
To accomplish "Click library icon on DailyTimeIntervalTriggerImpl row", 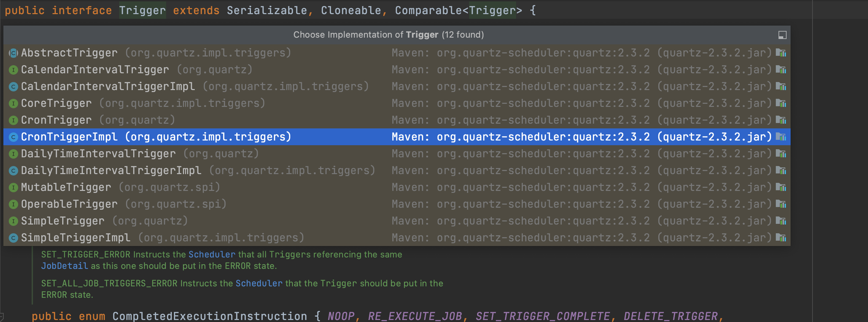I will pyautogui.click(x=781, y=171).
